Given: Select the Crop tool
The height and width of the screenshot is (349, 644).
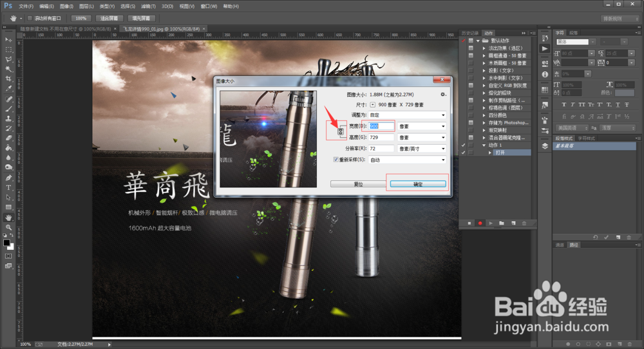Looking at the screenshot, I should click(8, 79).
